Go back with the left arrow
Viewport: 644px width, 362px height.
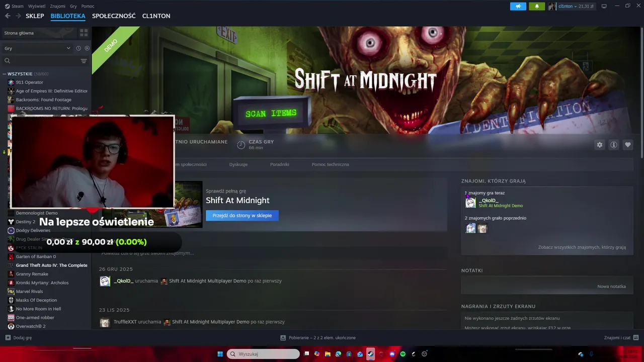coord(8,16)
